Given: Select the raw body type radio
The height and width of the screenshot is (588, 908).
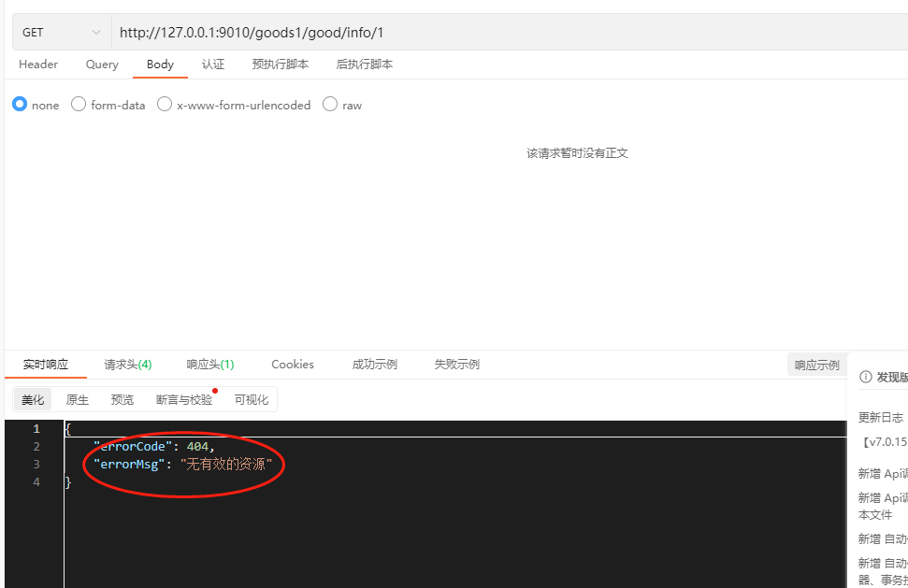Looking at the screenshot, I should [330, 105].
